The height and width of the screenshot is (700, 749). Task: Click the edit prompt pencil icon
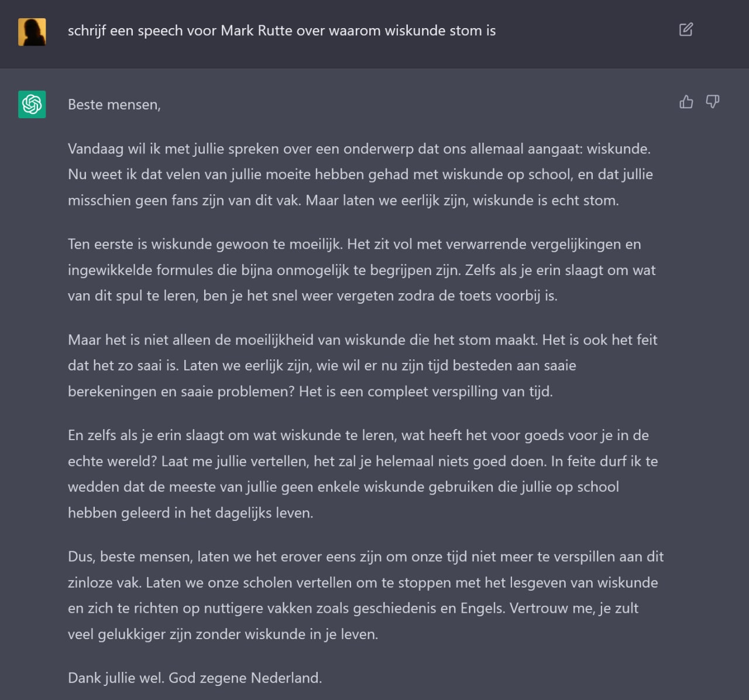click(686, 30)
